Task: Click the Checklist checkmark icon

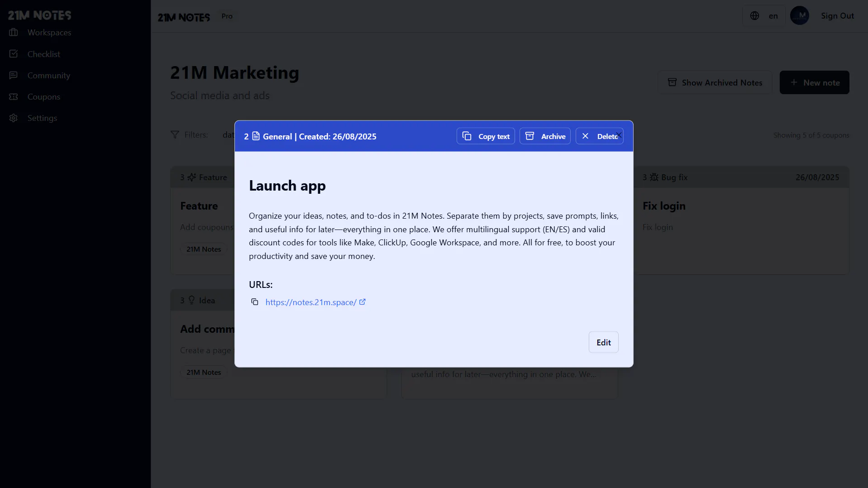Action: click(x=14, y=53)
